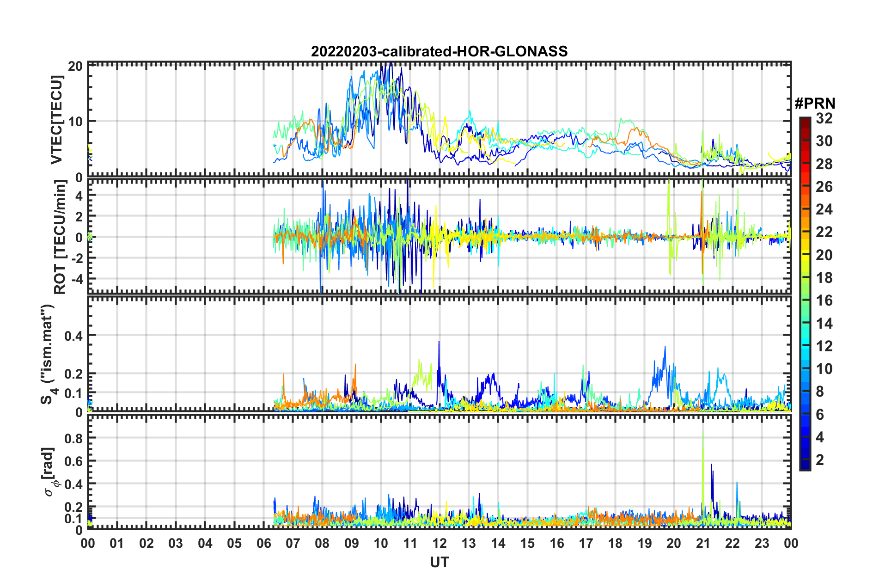This screenshot has width=879, height=588.
Task: Click x-axis hour label 01
Action: (117, 543)
